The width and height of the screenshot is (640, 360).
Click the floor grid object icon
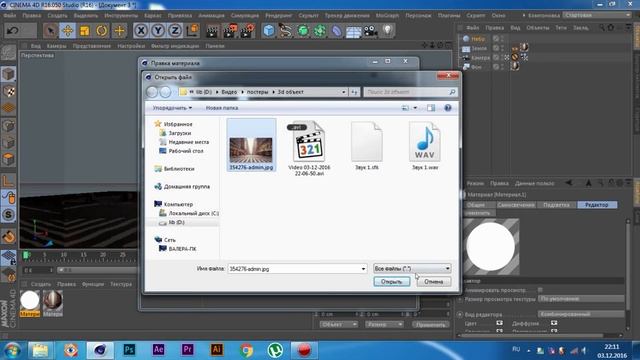pos(353,31)
